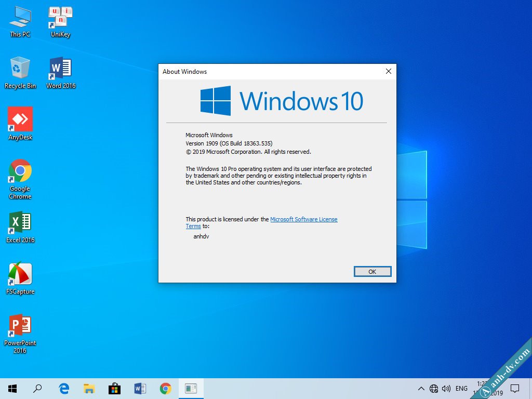
Task: Open Action Center from the taskbar
Action: 515,388
